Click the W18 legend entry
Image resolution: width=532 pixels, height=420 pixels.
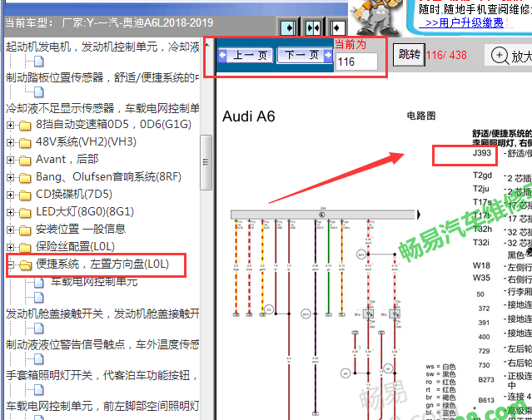pyautogui.click(x=481, y=265)
